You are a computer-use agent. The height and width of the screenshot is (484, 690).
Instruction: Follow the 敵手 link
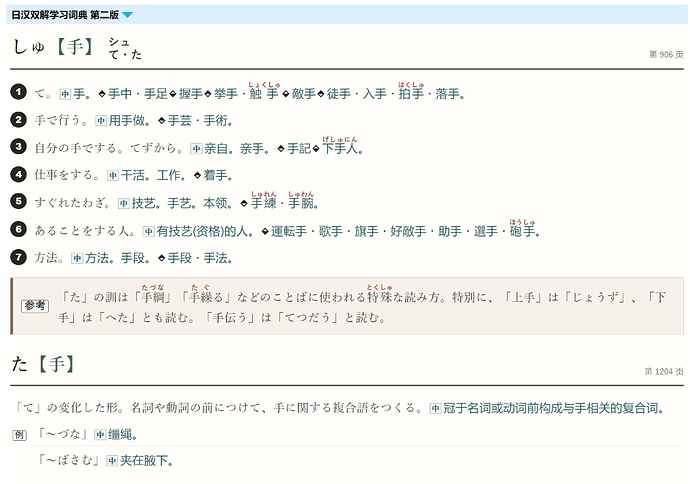pyautogui.click(x=304, y=94)
